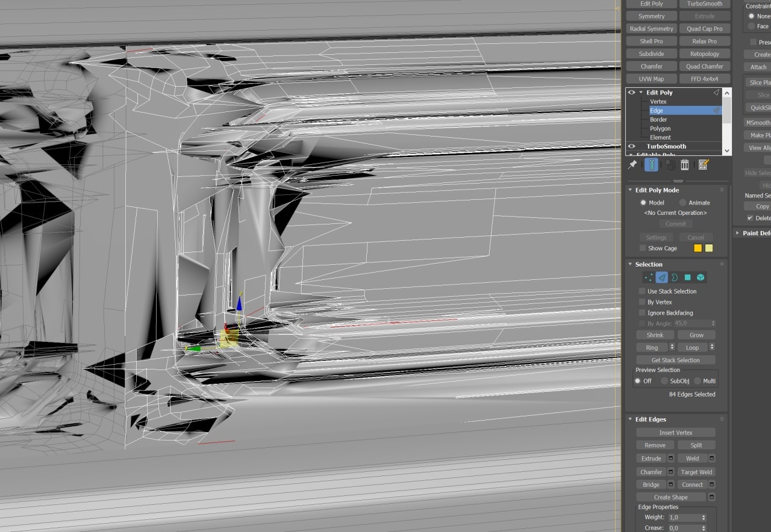Toggle Edit Poly modifier visibility eye
The height and width of the screenshot is (532, 771).
[632, 93]
